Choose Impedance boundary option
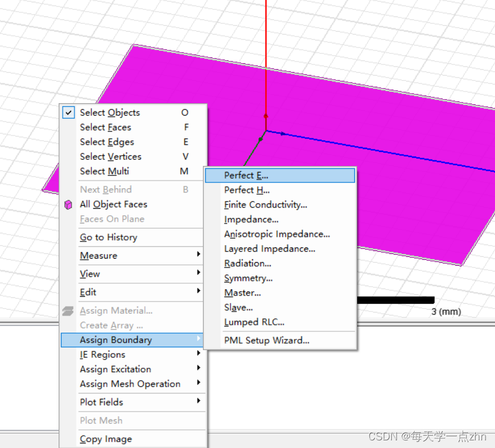495x448 pixels. (x=280, y=219)
